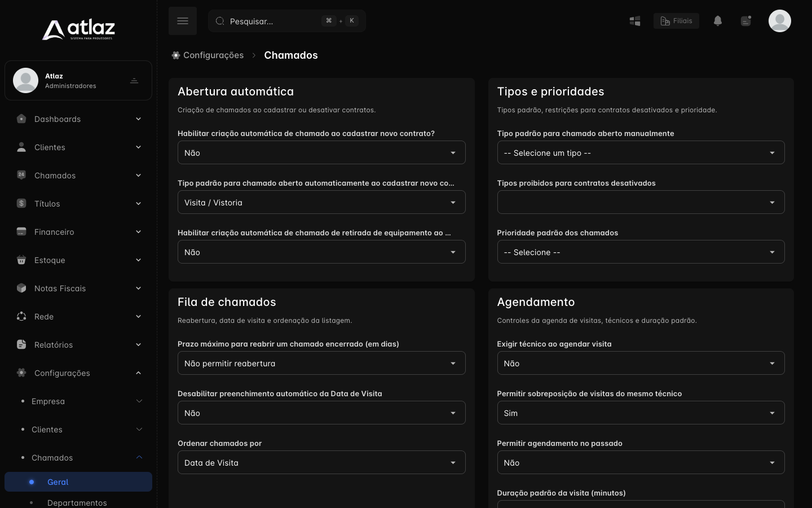The height and width of the screenshot is (508, 812).
Task: Select the Geral menu item
Action: coord(78,482)
